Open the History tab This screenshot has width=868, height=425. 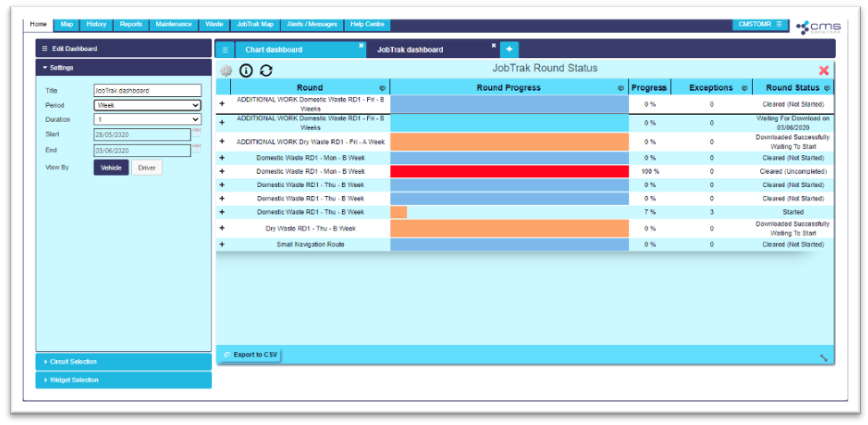[x=96, y=24]
